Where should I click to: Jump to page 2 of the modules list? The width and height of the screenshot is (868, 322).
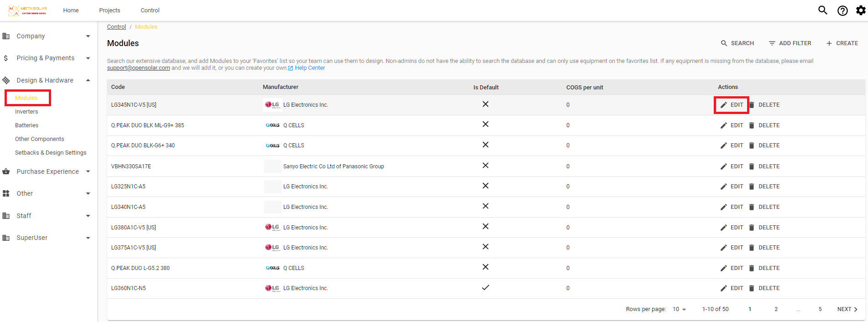click(x=776, y=309)
